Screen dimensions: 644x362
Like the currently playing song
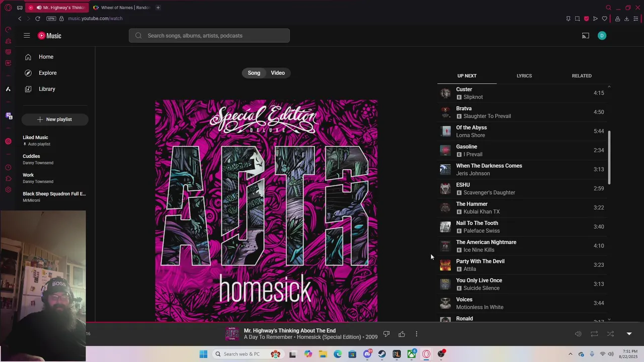(x=401, y=334)
